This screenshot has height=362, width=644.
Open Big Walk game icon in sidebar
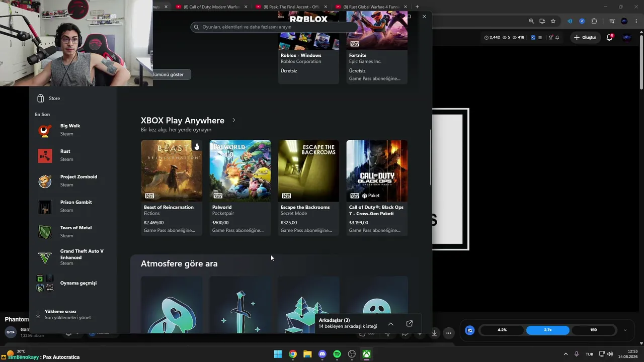(x=45, y=130)
